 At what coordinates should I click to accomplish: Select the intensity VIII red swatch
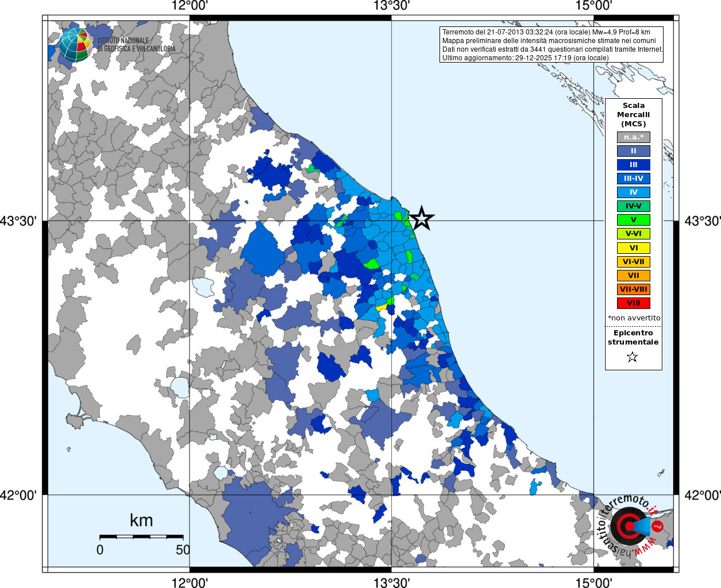634,303
